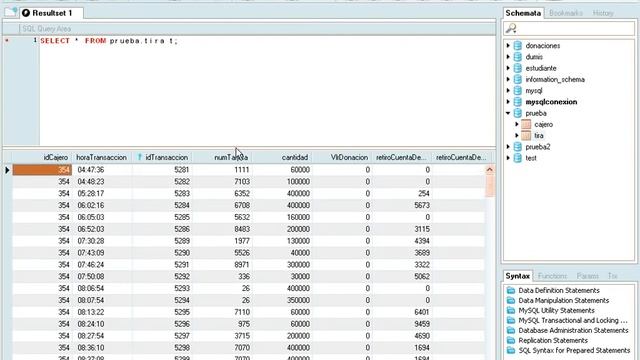Select the prueba database icon
Image resolution: width=640 pixels, height=360 pixels.
(x=518, y=113)
